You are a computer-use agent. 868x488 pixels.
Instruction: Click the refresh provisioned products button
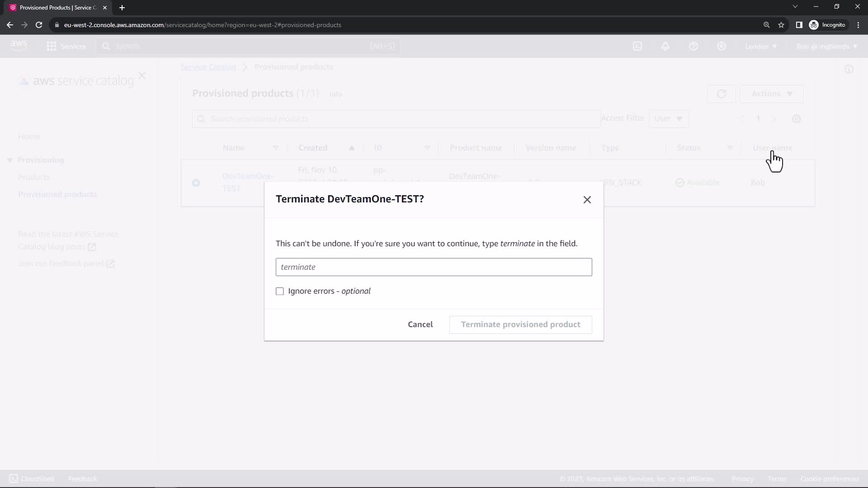pyautogui.click(x=721, y=94)
